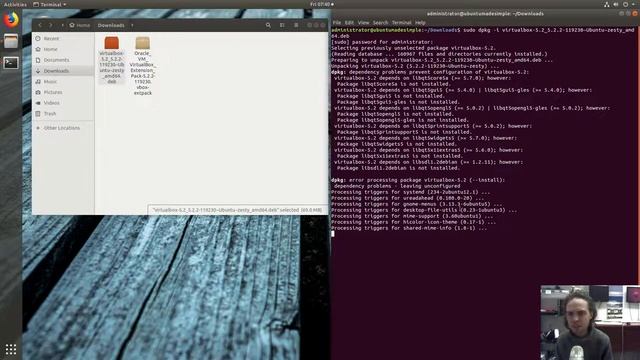Image resolution: width=640 pixels, height=360 pixels.
Task: Click 'Package libsdl1.2debian is not installed' line
Action: 398,168
